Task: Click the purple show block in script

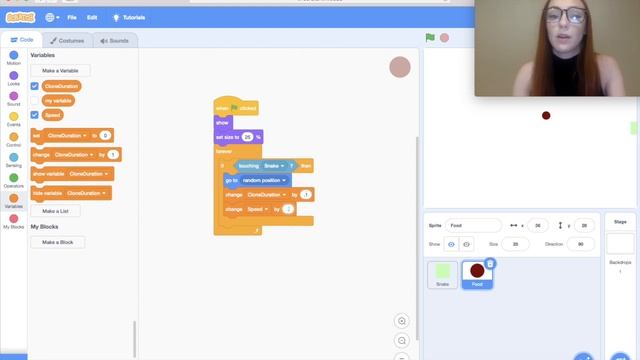Action: (223, 122)
